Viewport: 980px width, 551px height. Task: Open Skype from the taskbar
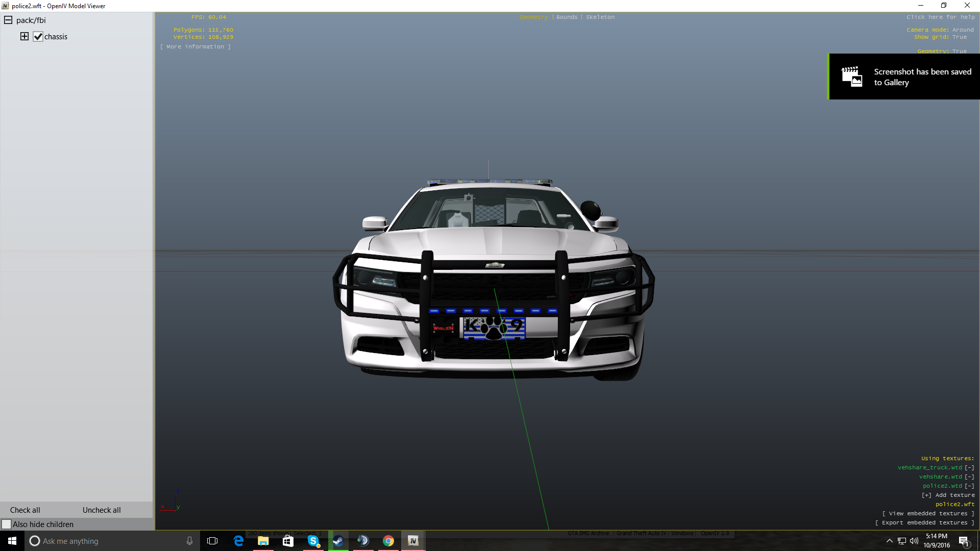[313, 541]
